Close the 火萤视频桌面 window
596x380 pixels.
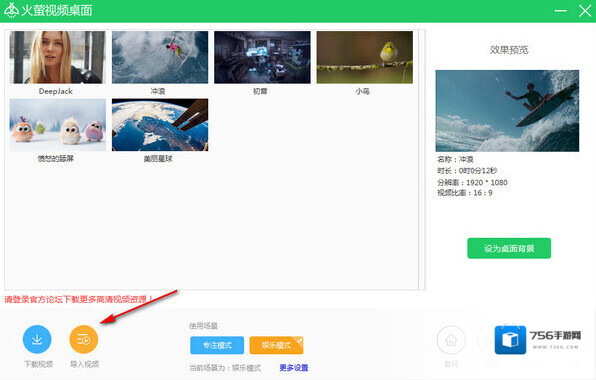click(x=585, y=11)
